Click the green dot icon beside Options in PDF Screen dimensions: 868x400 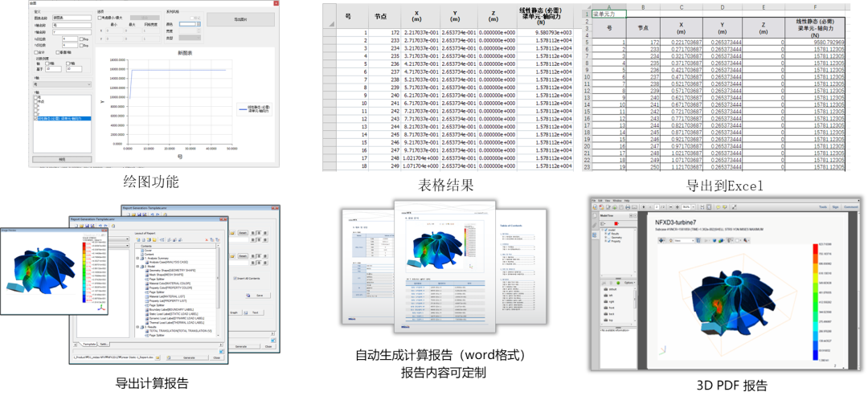click(x=618, y=283)
